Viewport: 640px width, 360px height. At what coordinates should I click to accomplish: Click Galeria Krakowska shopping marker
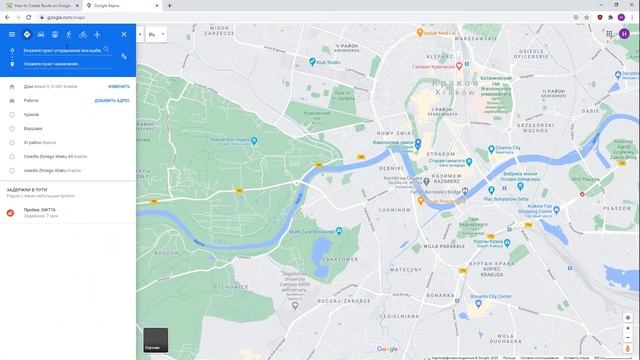click(459, 66)
